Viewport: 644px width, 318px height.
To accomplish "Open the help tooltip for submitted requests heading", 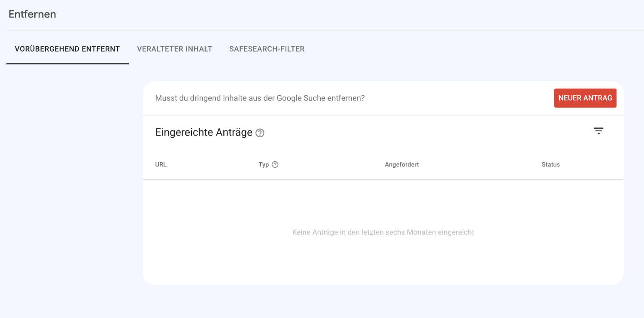I will (x=260, y=133).
